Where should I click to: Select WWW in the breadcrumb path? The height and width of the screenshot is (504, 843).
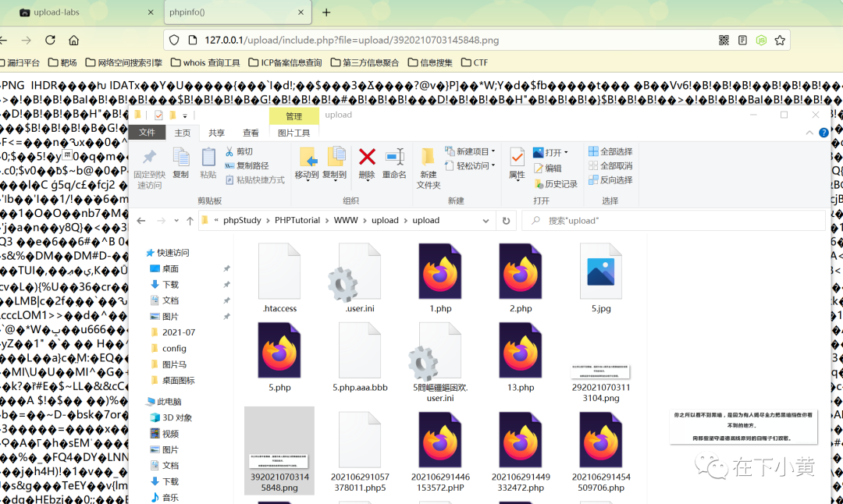[x=346, y=220]
